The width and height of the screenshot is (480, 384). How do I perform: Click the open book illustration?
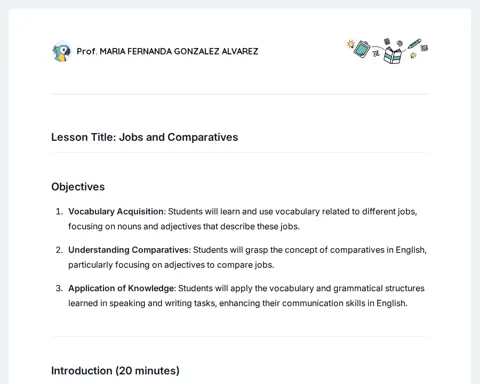pos(393,55)
